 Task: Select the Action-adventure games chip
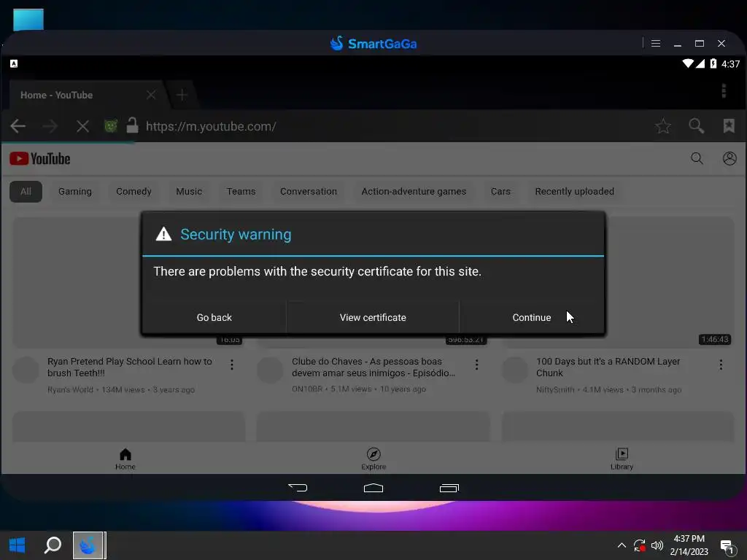[414, 192]
